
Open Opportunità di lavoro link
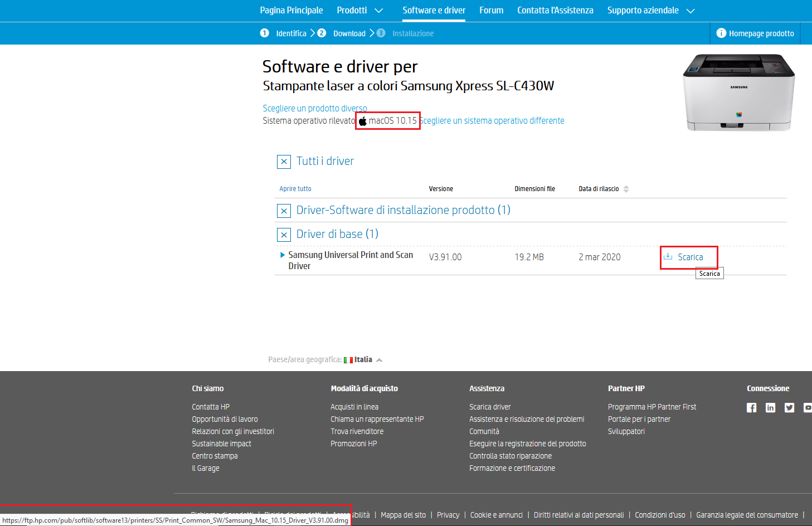(x=225, y=419)
